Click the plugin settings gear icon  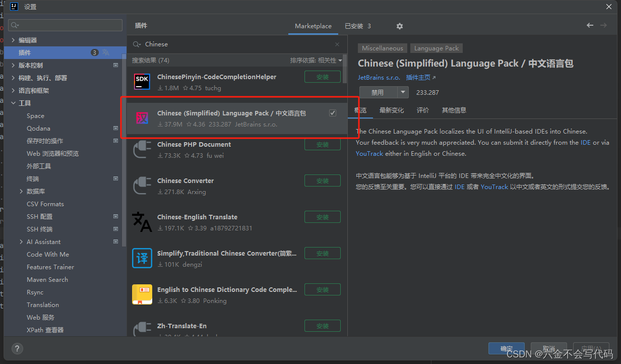point(400,26)
